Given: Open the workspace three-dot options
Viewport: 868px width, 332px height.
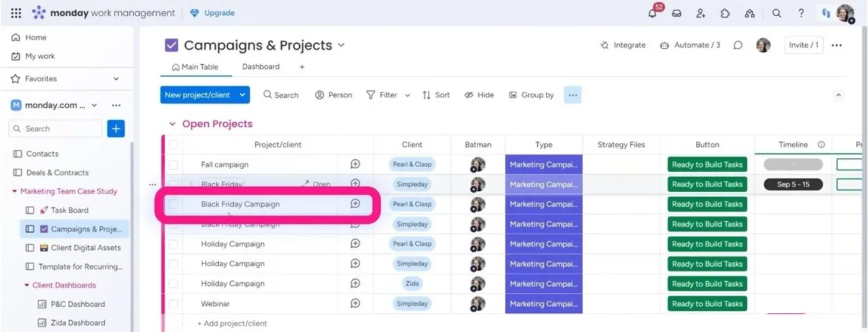Looking at the screenshot, I should click(116, 105).
